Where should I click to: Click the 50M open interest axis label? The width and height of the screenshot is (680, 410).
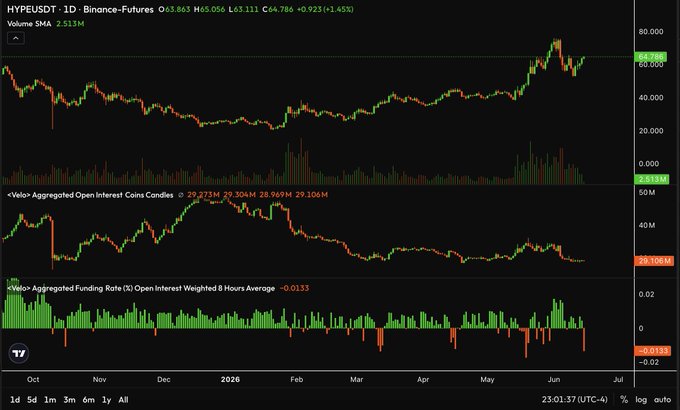[x=647, y=192]
